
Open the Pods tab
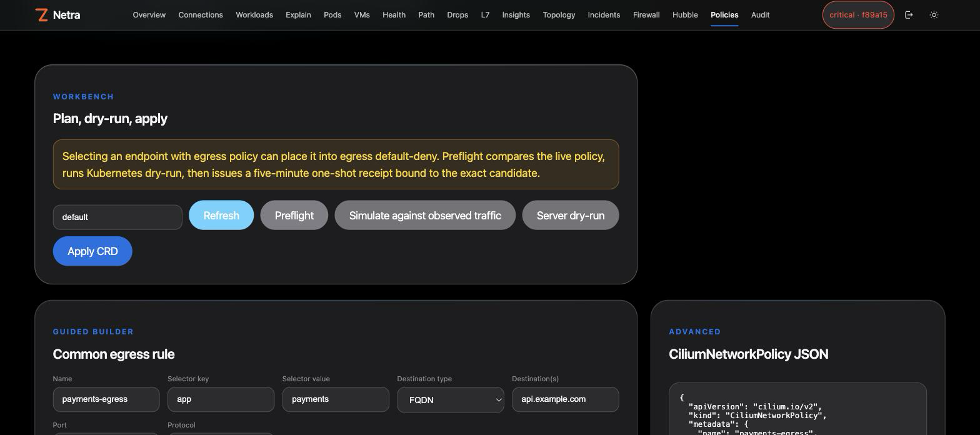[x=332, y=15]
